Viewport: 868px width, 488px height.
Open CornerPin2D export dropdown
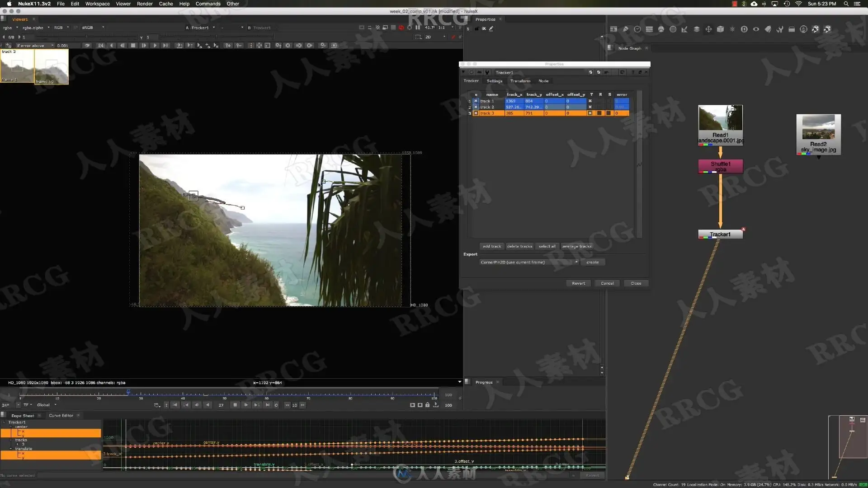point(529,262)
